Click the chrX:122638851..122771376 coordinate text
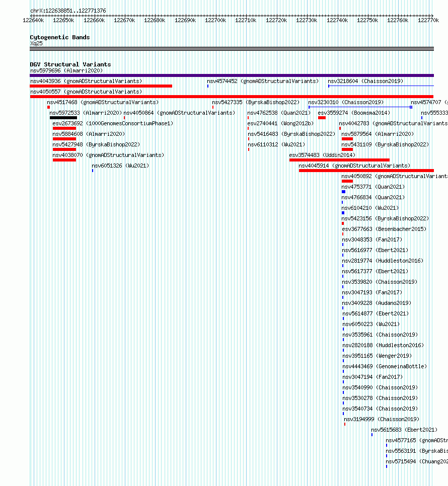Screen dimensions: 448x486 coord(68,11)
